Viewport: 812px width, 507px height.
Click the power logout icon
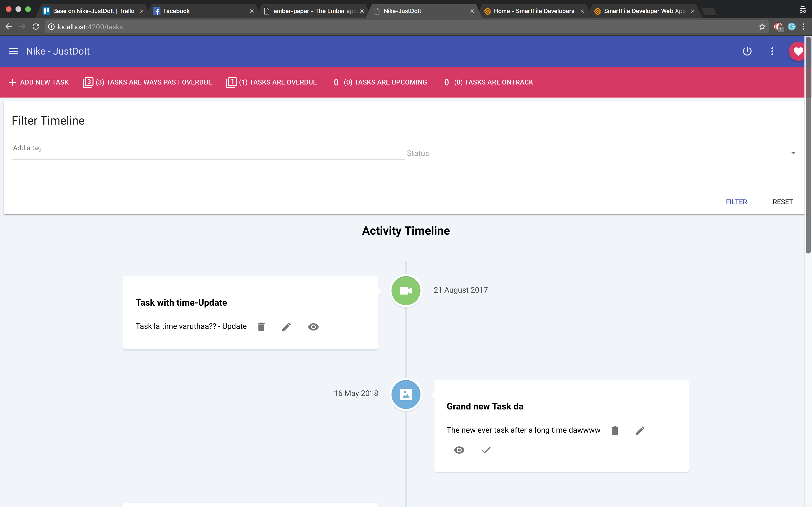tap(747, 51)
